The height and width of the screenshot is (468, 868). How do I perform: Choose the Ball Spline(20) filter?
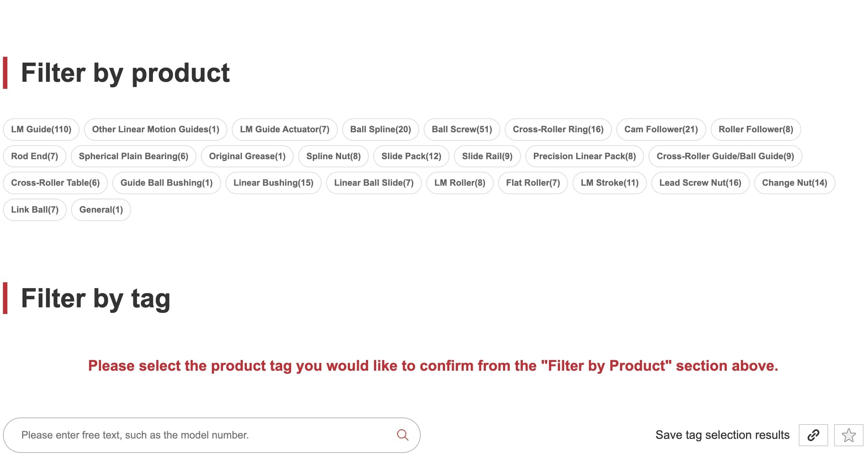[381, 129]
